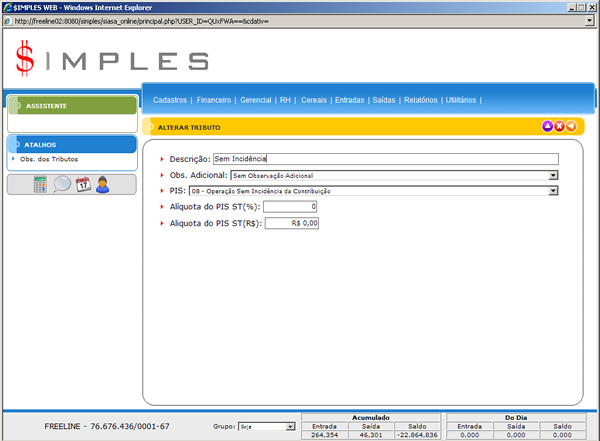Open the PIS dropdown list

[x=553, y=190]
